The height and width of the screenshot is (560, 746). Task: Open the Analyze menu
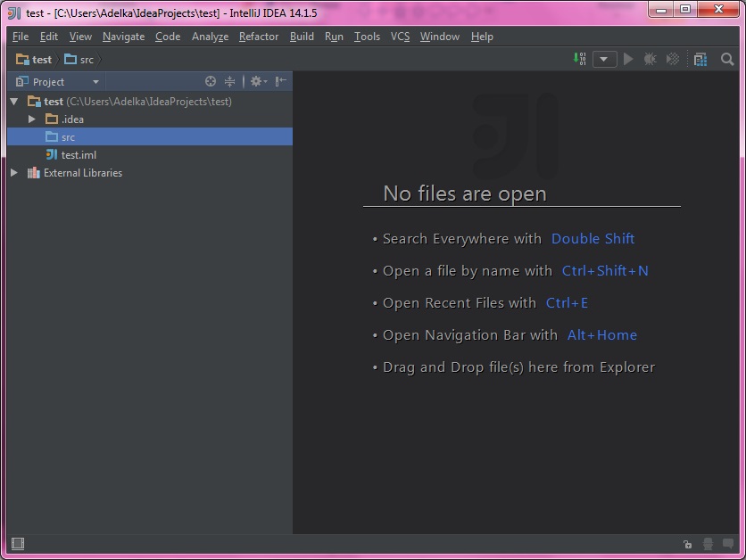click(x=210, y=37)
